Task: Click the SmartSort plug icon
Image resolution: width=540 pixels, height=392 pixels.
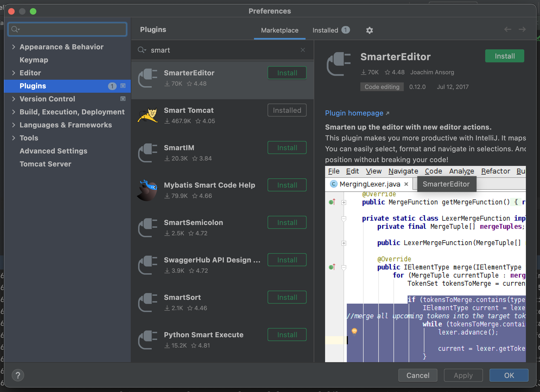Action: pos(147,302)
